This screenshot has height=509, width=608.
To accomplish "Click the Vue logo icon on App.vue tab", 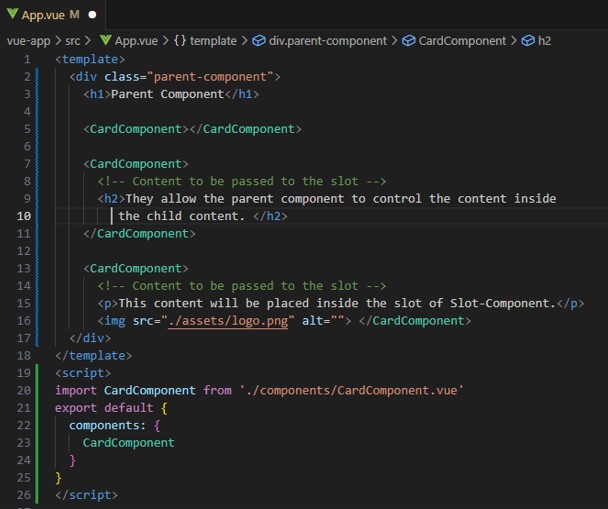I will [x=12, y=14].
